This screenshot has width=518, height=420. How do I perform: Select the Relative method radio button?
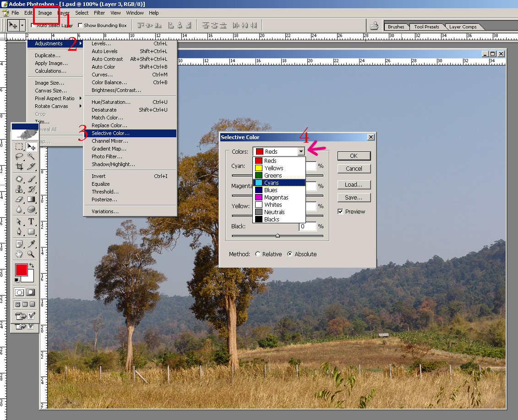coord(258,254)
